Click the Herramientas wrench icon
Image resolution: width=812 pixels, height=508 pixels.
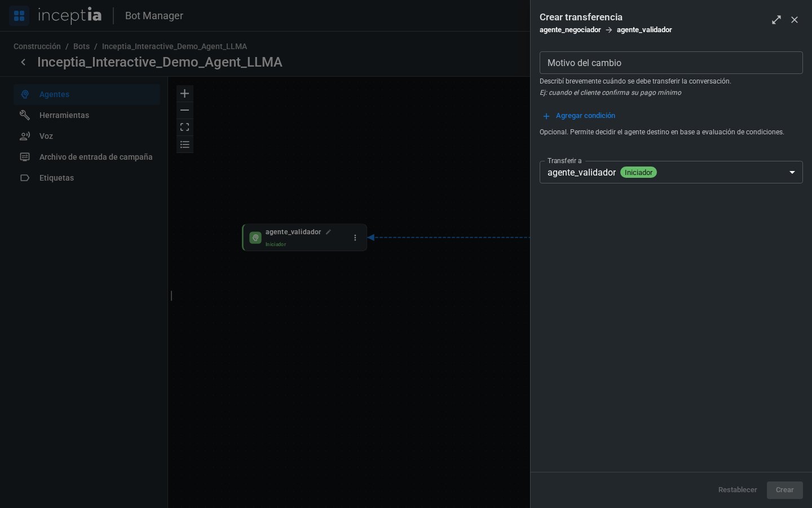[x=25, y=115]
